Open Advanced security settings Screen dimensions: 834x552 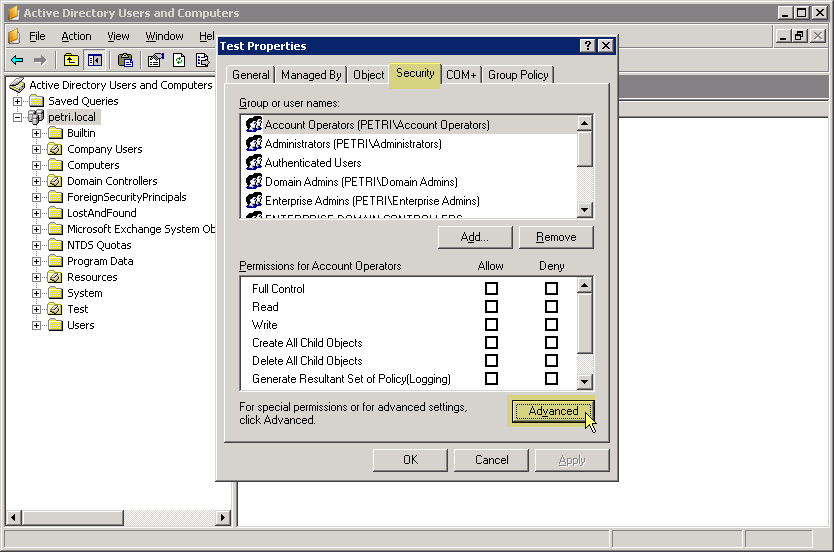553,411
